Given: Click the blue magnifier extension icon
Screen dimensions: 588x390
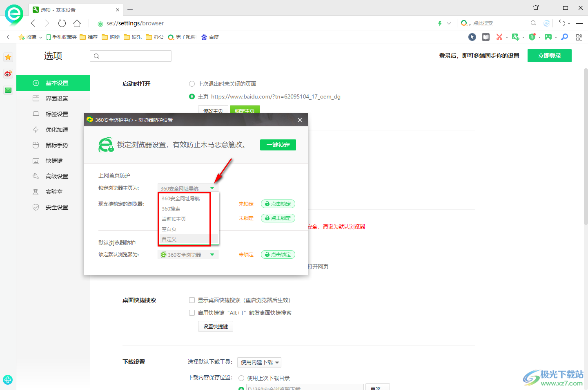Looking at the screenshot, I should (x=565, y=37).
